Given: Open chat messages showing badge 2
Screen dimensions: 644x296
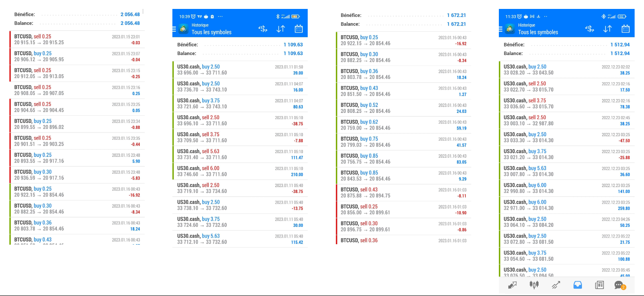Looking at the screenshot, I should coord(619,285).
